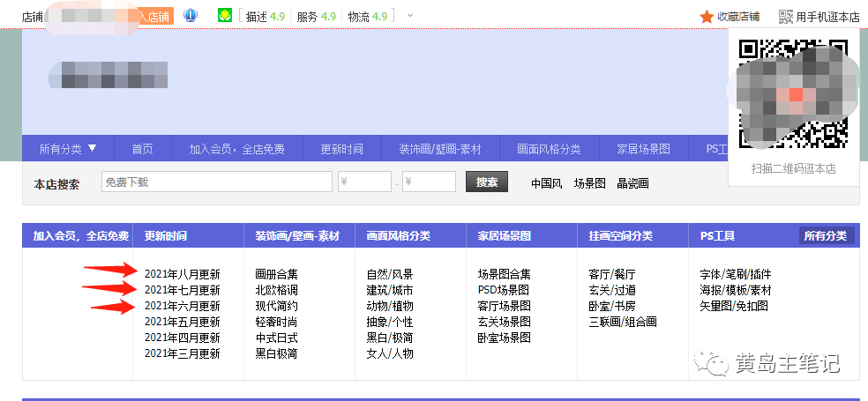Select the PSD场景图 category link
The height and width of the screenshot is (401, 868).
504,290
